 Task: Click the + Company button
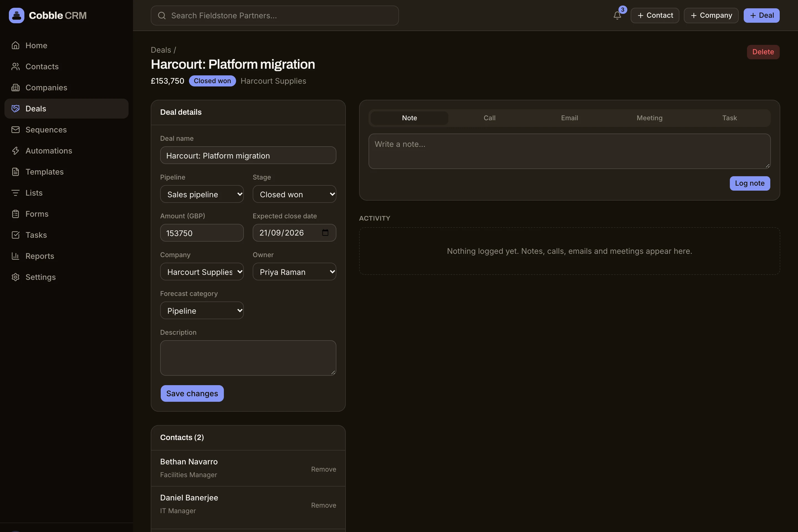[x=711, y=16]
